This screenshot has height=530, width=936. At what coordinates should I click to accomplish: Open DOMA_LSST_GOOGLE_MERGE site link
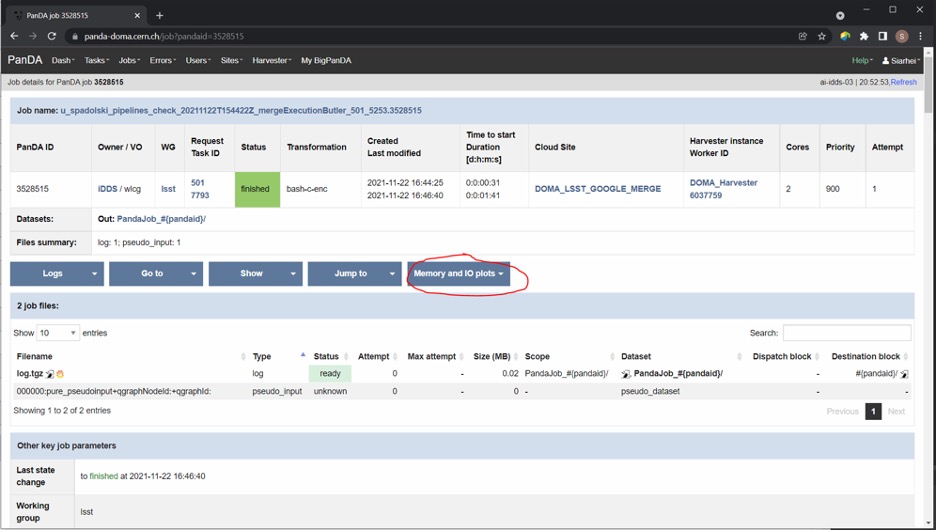click(x=598, y=189)
